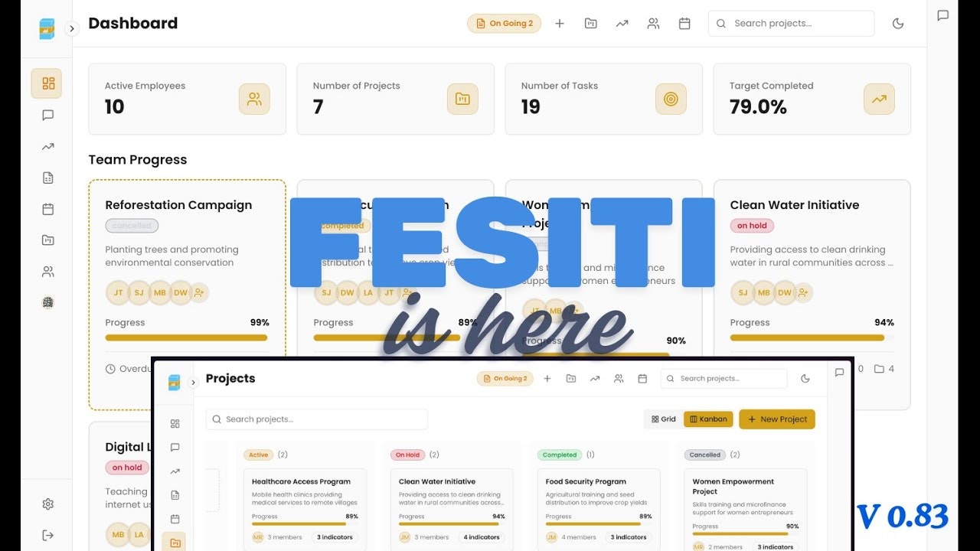Open calendar icon in Dashboard sidebar
The height and width of the screenshot is (551, 980).
coord(47,209)
